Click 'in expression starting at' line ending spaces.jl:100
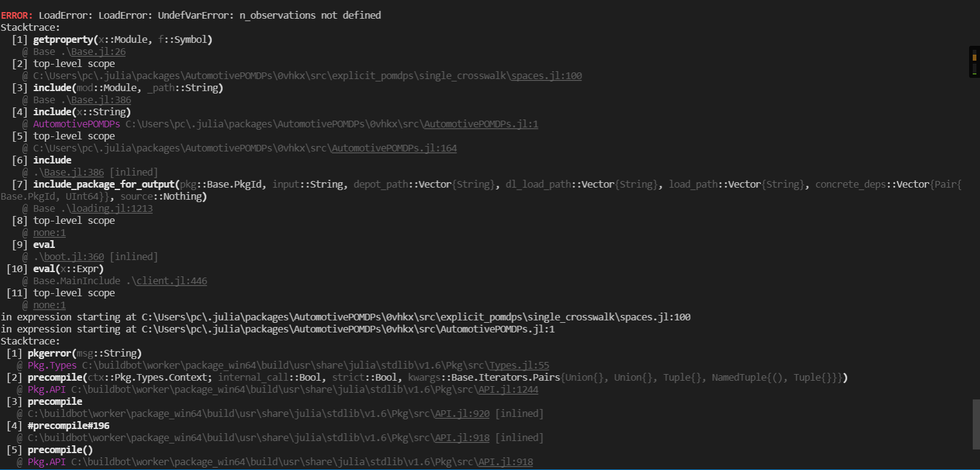The width and height of the screenshot is (980, 470). pyautogui.click(x=345, y=317)
